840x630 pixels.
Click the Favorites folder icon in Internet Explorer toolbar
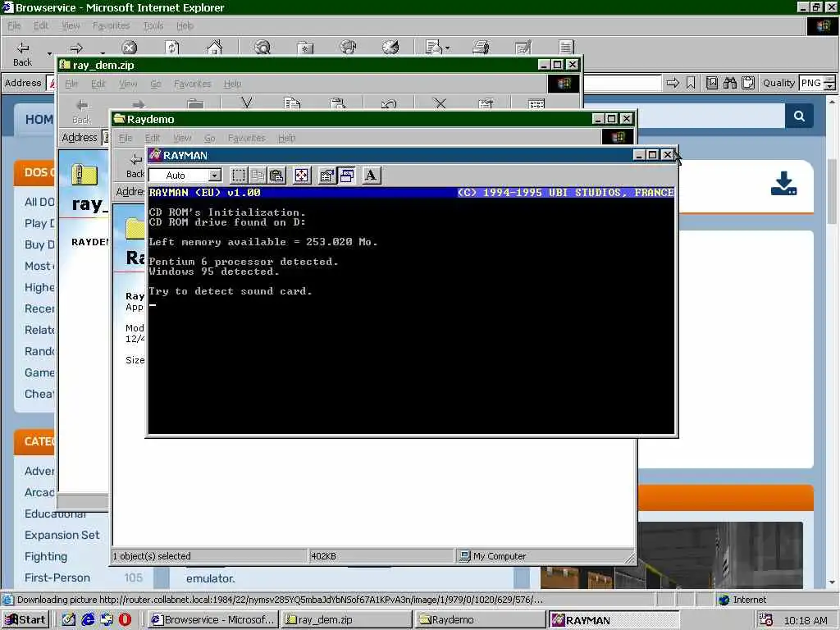pos(305,48)
